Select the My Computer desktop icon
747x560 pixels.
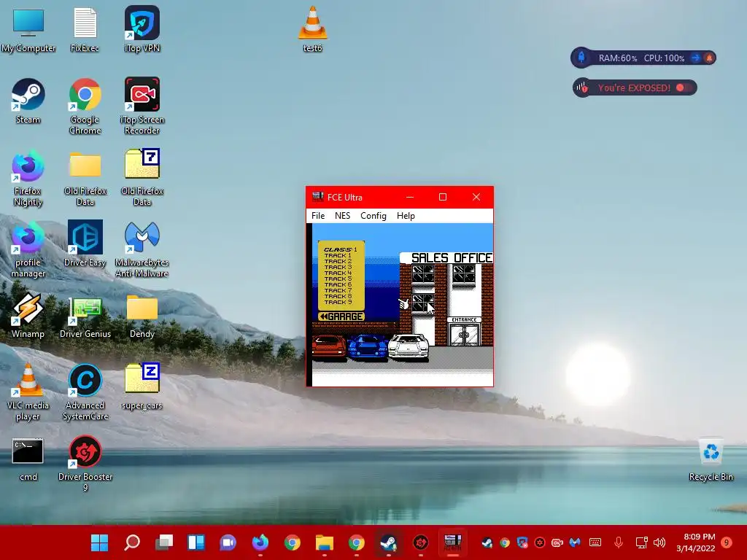coord(28,30)
